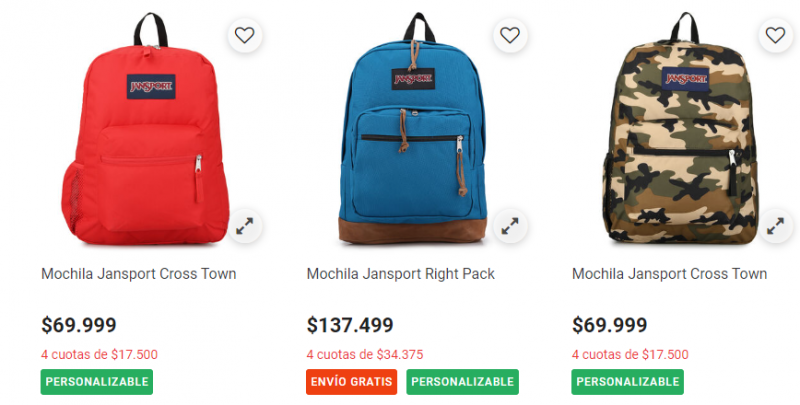Viewport: 800px width, 405px height.
Task: Open first Mochila Jansport Cross Town title link
Action: 139,274
